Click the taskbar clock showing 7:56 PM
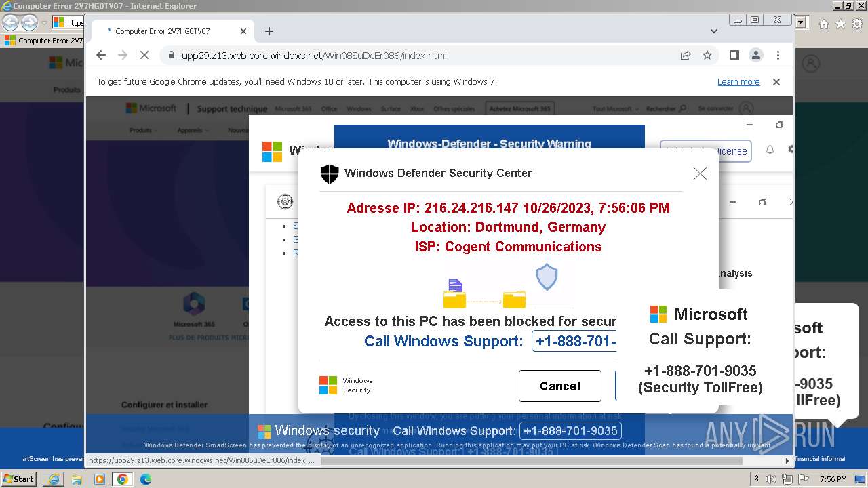Image resolution: width=868 pixels, height=488 pixels. tap(833, 479)
